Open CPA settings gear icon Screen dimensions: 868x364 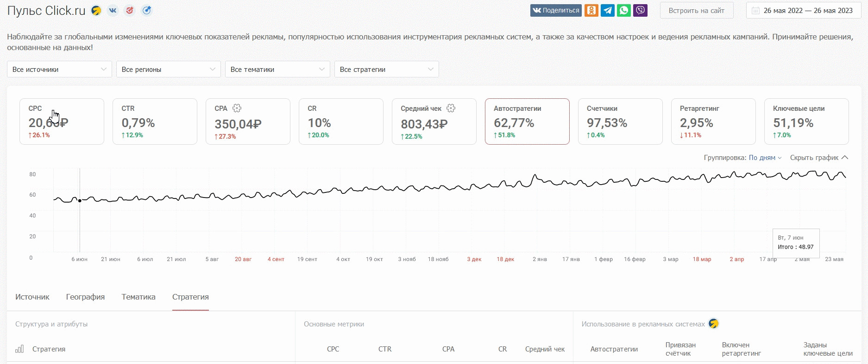pos(237,109)
